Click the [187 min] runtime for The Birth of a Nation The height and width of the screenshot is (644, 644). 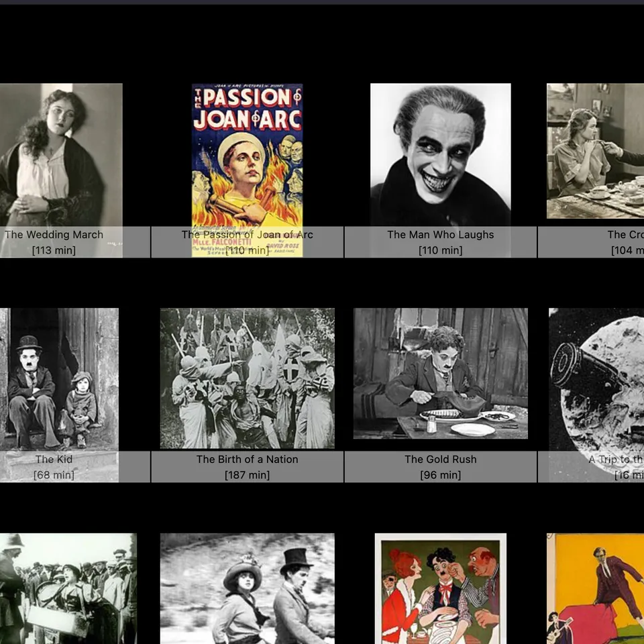247,475
